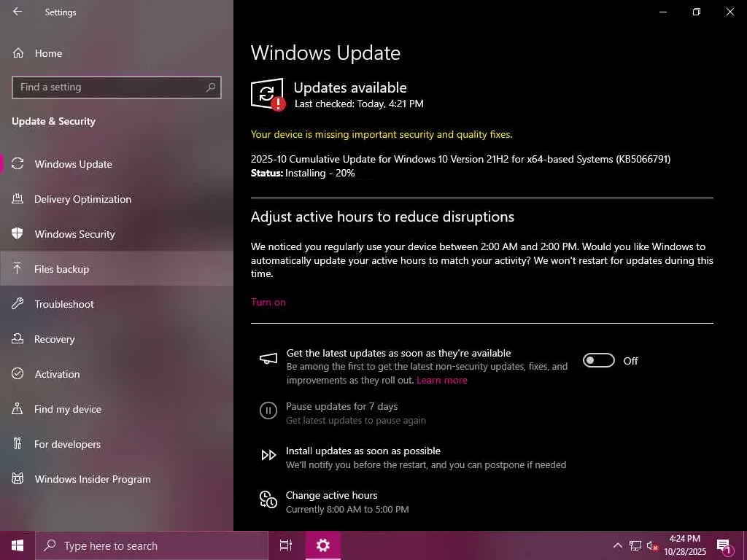Click the Files backup arrow icon

click(18, 268)
